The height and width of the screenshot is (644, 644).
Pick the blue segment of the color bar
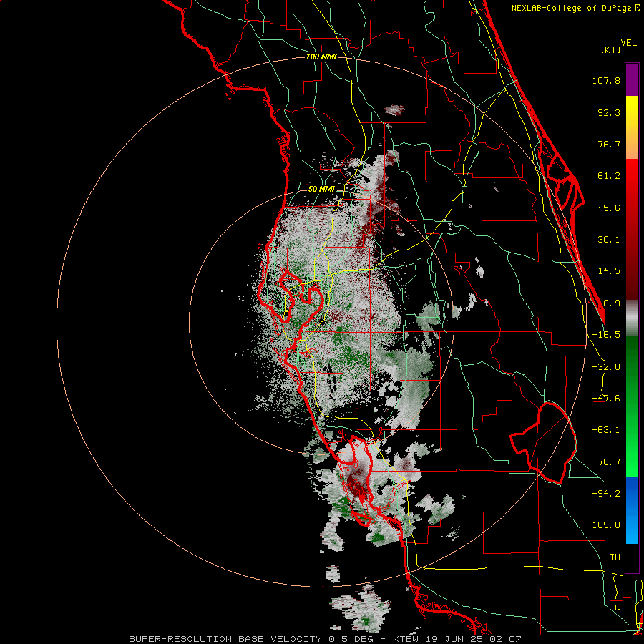[x=632, y=510]
